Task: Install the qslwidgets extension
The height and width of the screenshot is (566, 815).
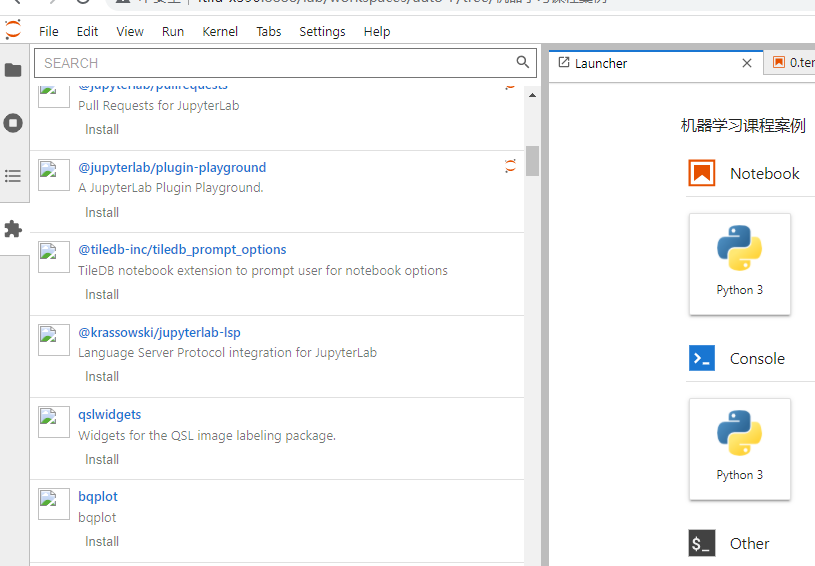Action: tap(102, 460)
